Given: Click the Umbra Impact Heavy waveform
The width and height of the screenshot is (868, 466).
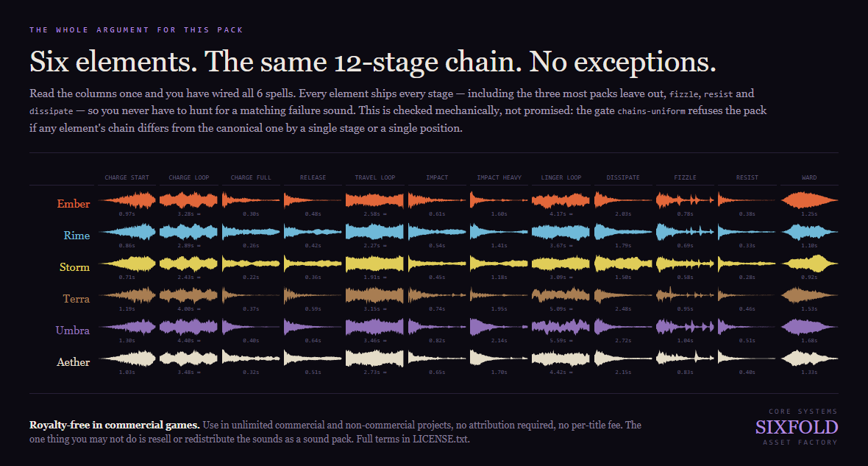Looking at the screenshot, I should point(499,326).
